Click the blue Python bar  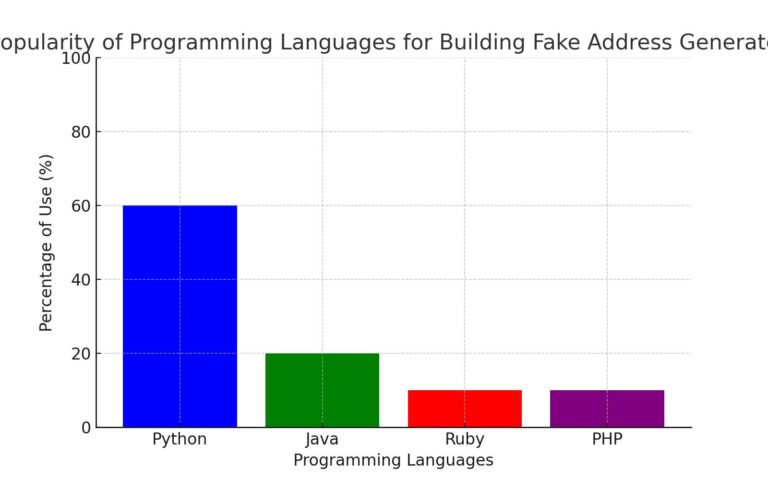pos(180,316)
